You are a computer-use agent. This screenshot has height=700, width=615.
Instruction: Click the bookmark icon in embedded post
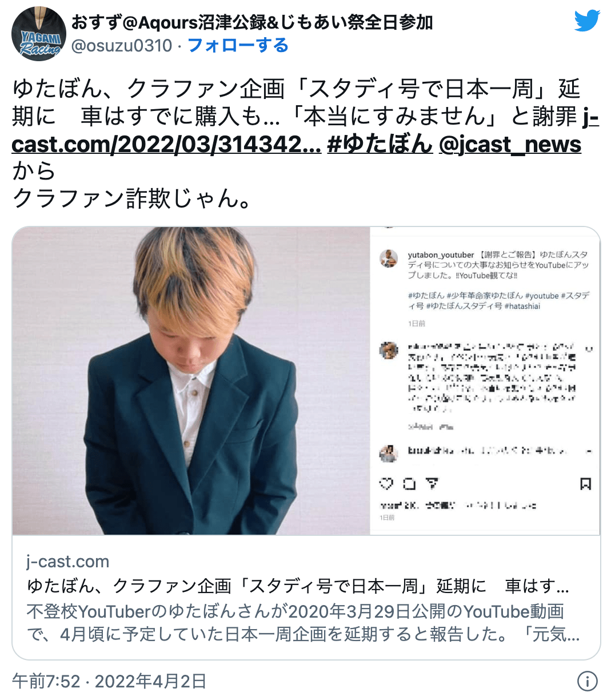(585, 484)
